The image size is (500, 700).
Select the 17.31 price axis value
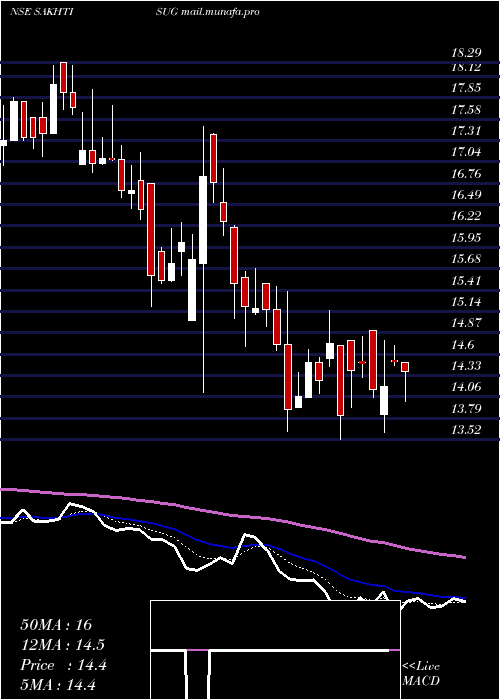(466, 131)
